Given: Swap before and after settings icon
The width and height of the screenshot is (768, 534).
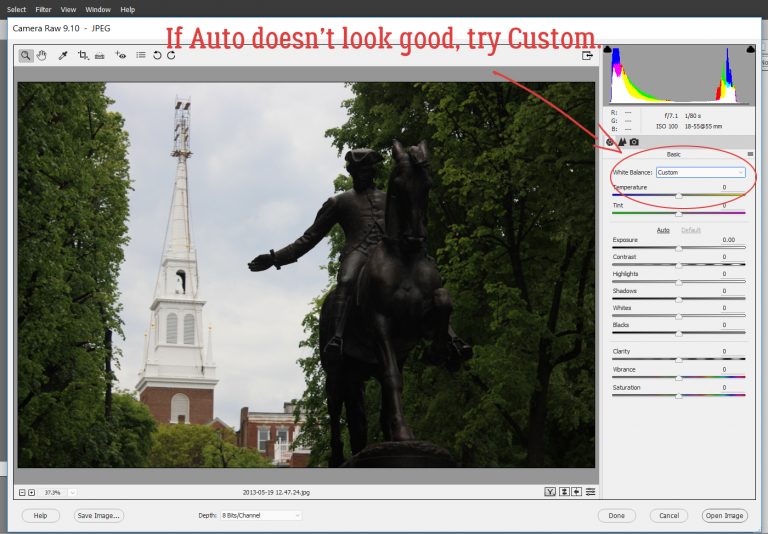Looking at the screenshot, I should click(564, 491).
